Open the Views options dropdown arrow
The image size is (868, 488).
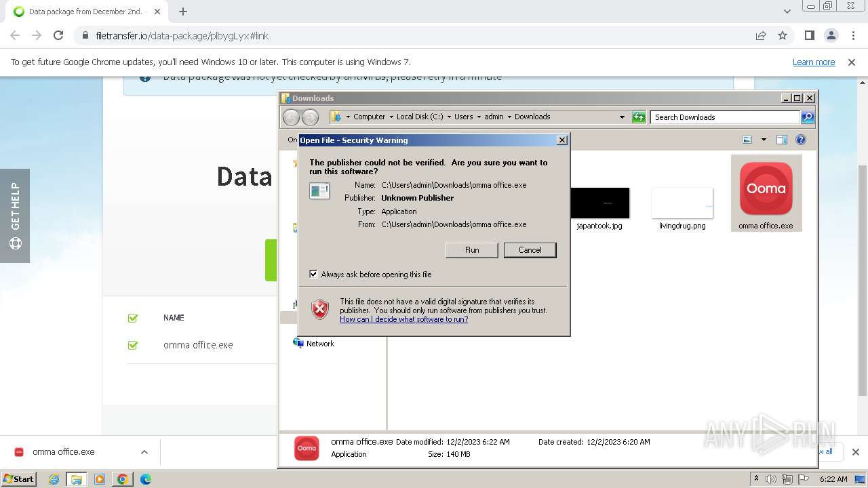(x=764, y=140)
